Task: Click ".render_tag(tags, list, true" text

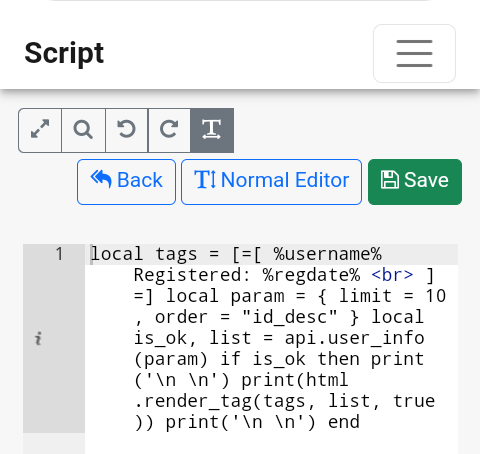Action: (285, 401)
